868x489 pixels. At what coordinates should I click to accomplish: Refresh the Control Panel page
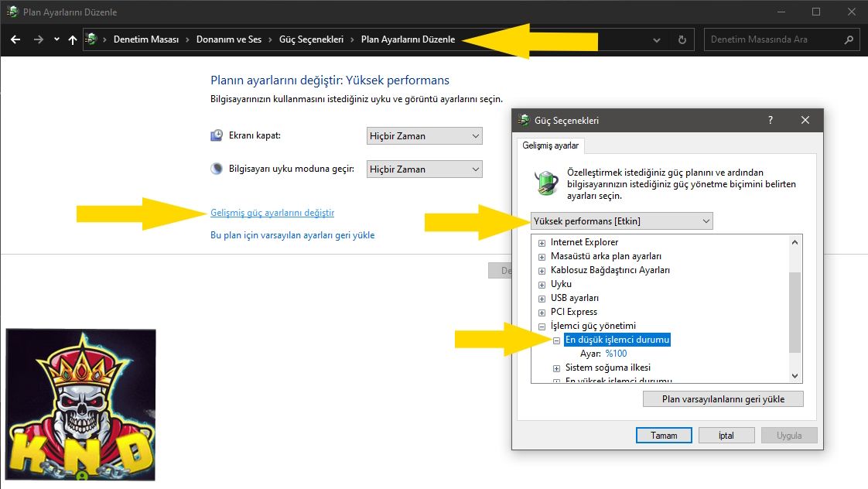[x=682, y=40]
